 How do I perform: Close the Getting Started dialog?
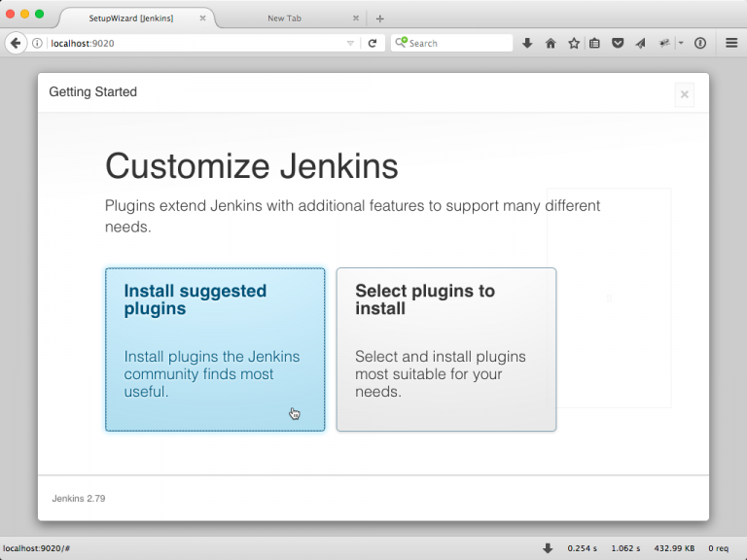point(684,94)
